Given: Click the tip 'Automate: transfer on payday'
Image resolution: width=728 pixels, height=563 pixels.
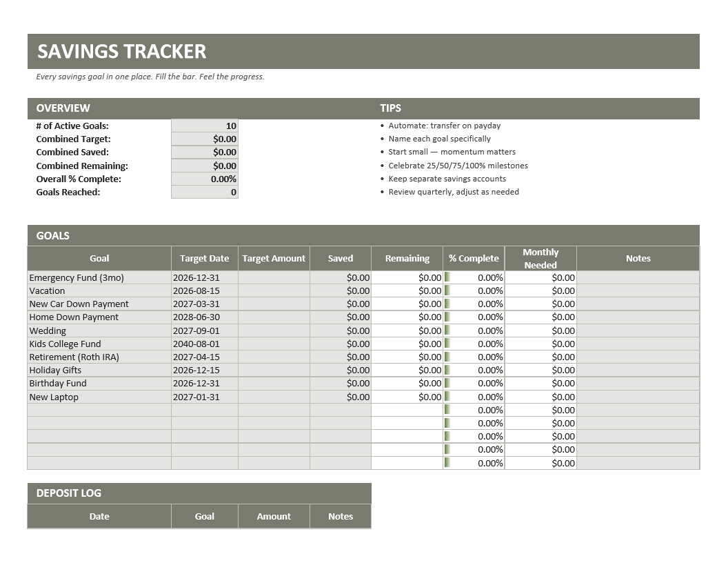Looking at the screenshot, I should (x=445, y=126).
